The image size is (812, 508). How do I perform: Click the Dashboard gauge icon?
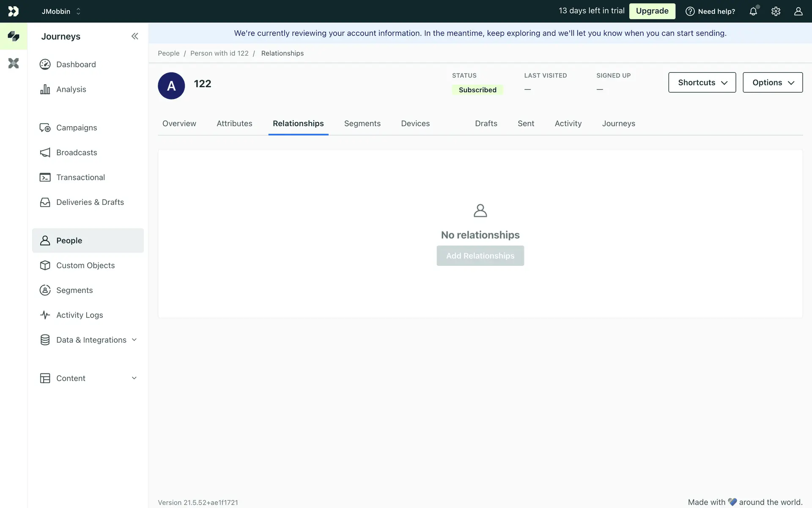pos(45,64)
